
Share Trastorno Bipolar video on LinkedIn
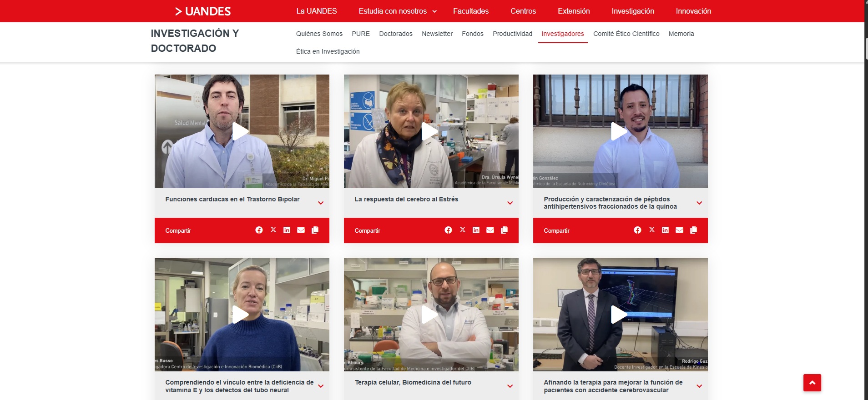287,230
